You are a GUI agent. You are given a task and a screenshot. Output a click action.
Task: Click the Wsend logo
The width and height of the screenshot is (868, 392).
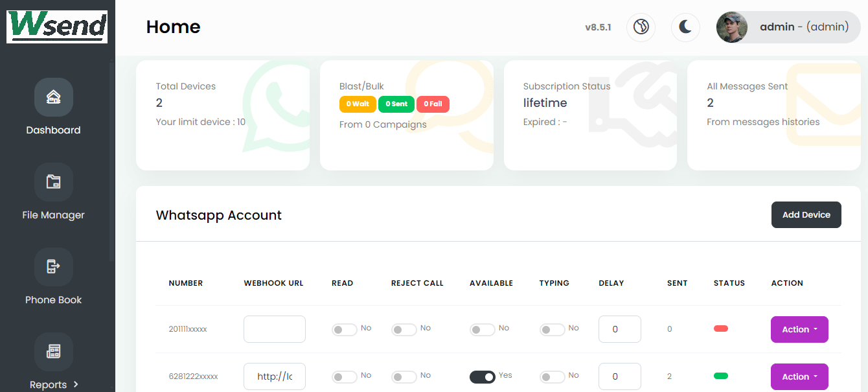coord(57,27)
